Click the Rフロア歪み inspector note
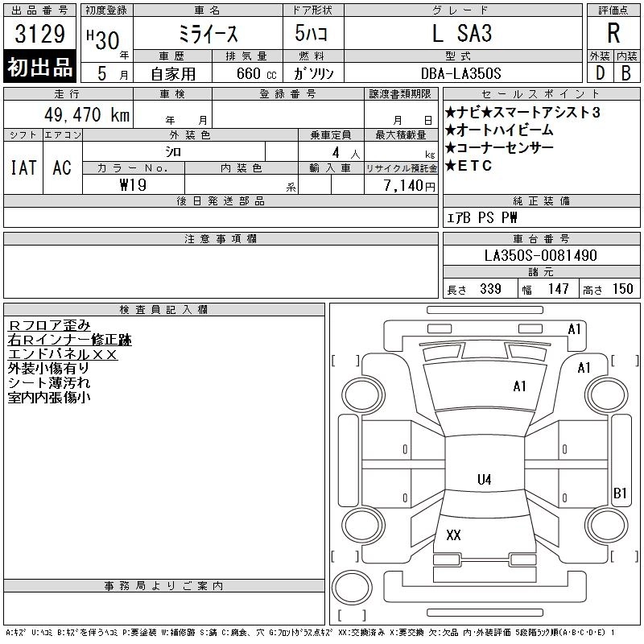The height and width of the screenshot is (644, 644). (x=49, y=325)
